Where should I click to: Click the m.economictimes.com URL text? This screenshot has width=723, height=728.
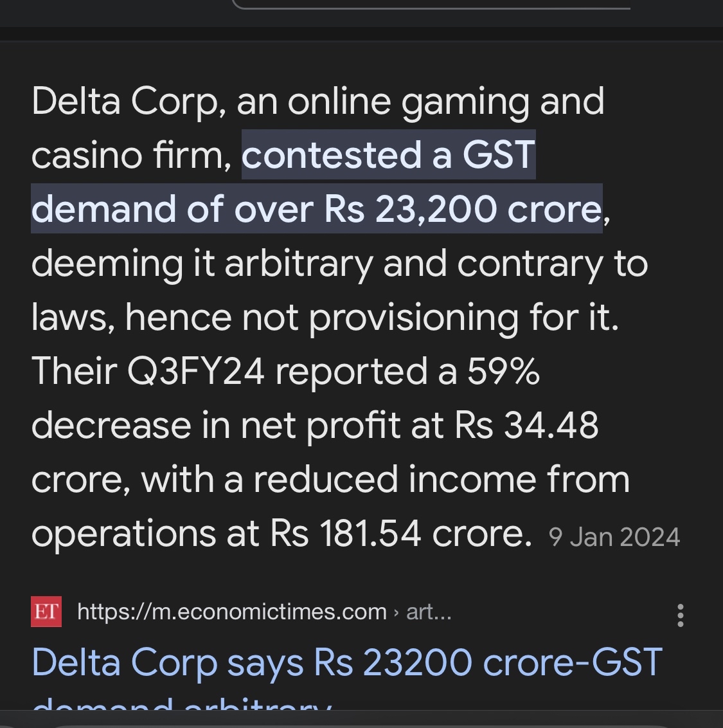pyautogui.click(x=232, y=612)
